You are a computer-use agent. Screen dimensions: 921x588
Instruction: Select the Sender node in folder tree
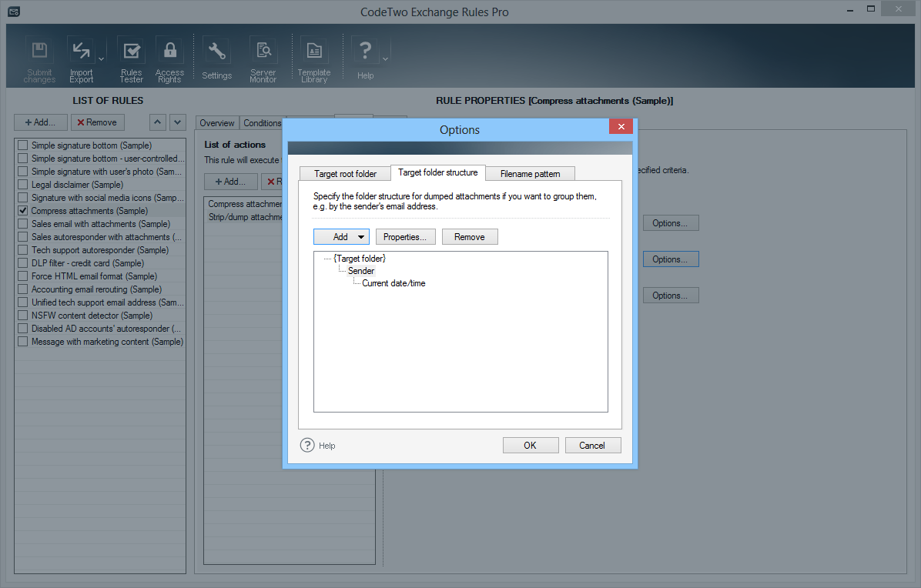coord(360,271)
